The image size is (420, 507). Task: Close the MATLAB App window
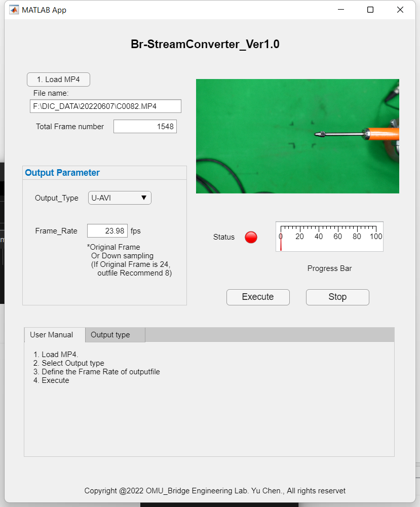click(400, 10)
